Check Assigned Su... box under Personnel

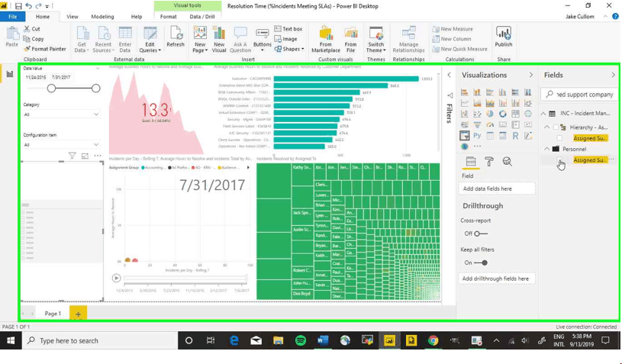coord(559,159)
